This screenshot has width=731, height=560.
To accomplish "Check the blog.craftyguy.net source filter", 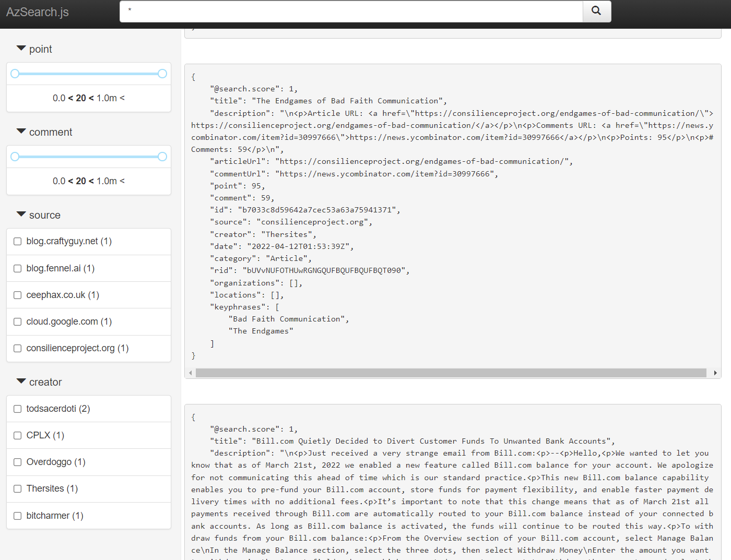I will click(x=17, y=241).
